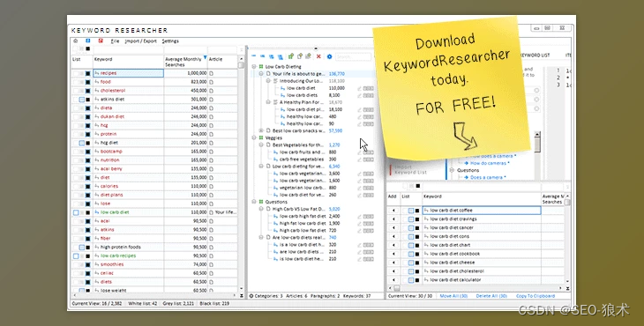This screenshot has width=644, height=326.
Task: Open the blue gear settings icon in articles toolbar
Action: pos(329,56)
